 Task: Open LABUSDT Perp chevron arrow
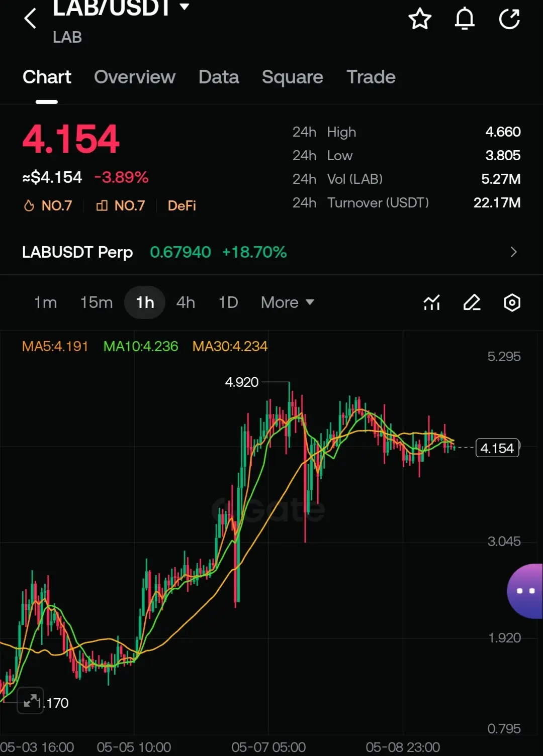[x=513, y=252]
